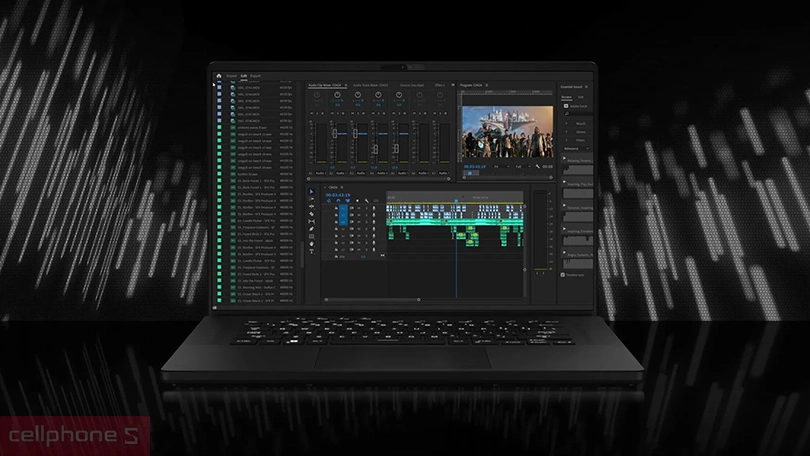Open the Effect Controls tab
810x456 pixels.
coord(440,85)
